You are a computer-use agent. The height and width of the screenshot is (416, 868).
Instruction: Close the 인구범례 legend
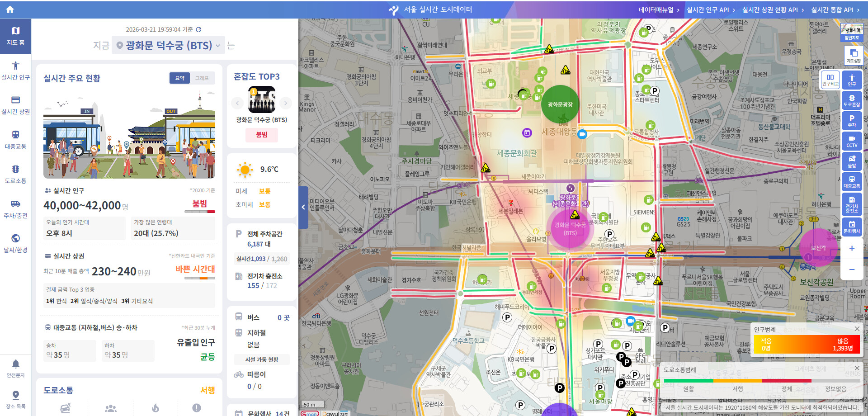coord(857,329)
